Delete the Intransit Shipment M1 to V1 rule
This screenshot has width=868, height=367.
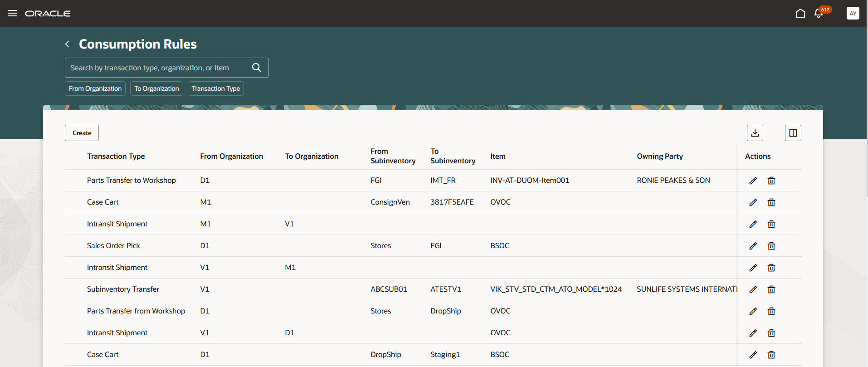[771, 224]
